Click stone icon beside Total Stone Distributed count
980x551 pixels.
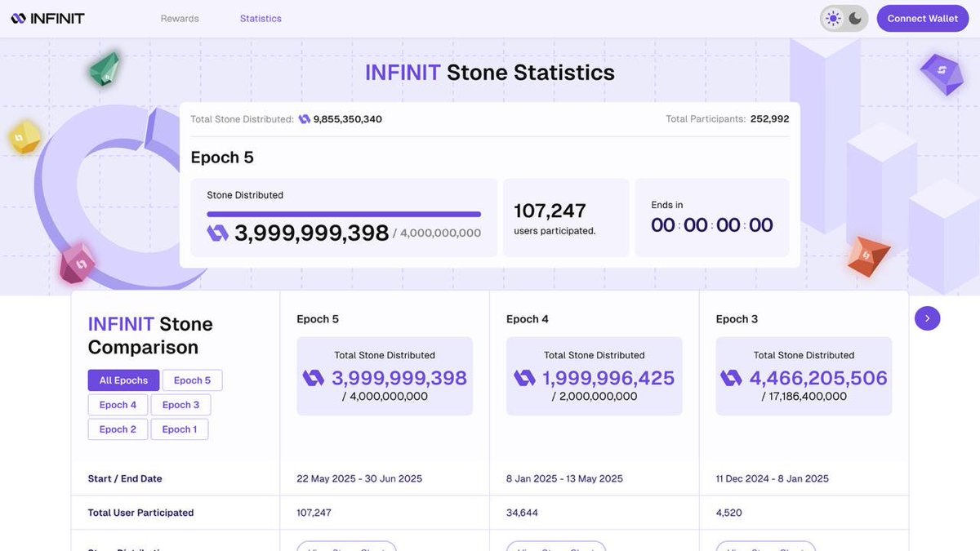304,118
